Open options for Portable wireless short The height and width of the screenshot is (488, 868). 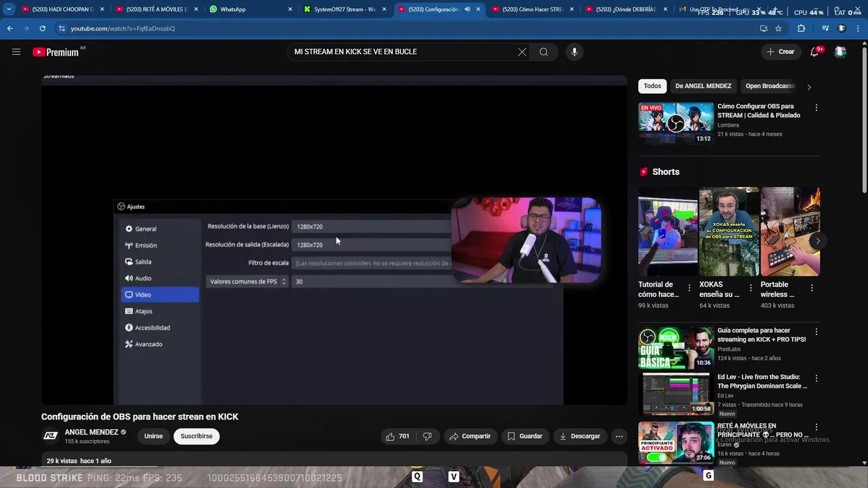pos(812,288)
